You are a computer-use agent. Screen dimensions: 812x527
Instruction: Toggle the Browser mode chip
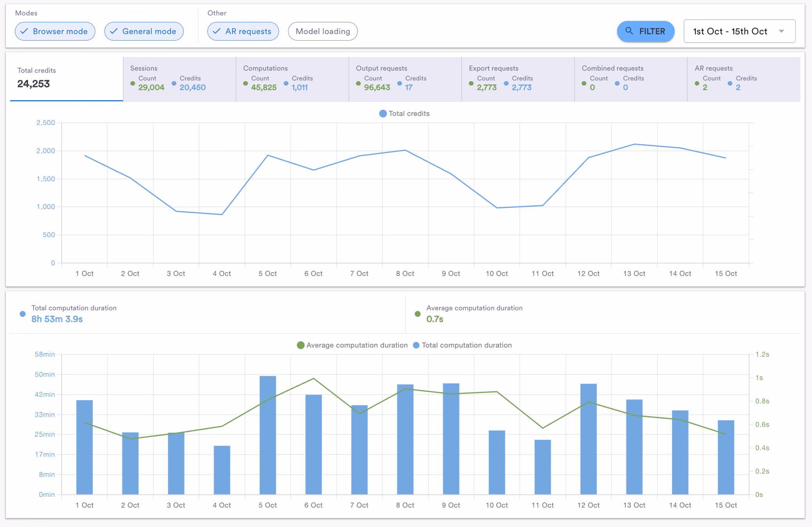pyautogui.click(x=55, y=31)
